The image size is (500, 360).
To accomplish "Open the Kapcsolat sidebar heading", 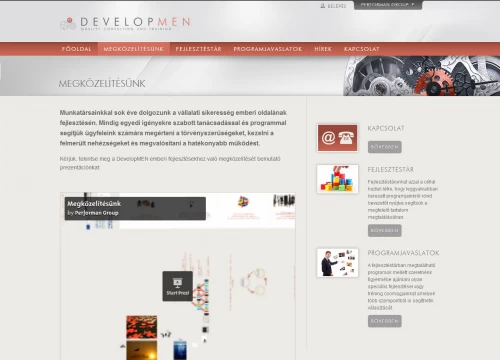I will point(386,128).
